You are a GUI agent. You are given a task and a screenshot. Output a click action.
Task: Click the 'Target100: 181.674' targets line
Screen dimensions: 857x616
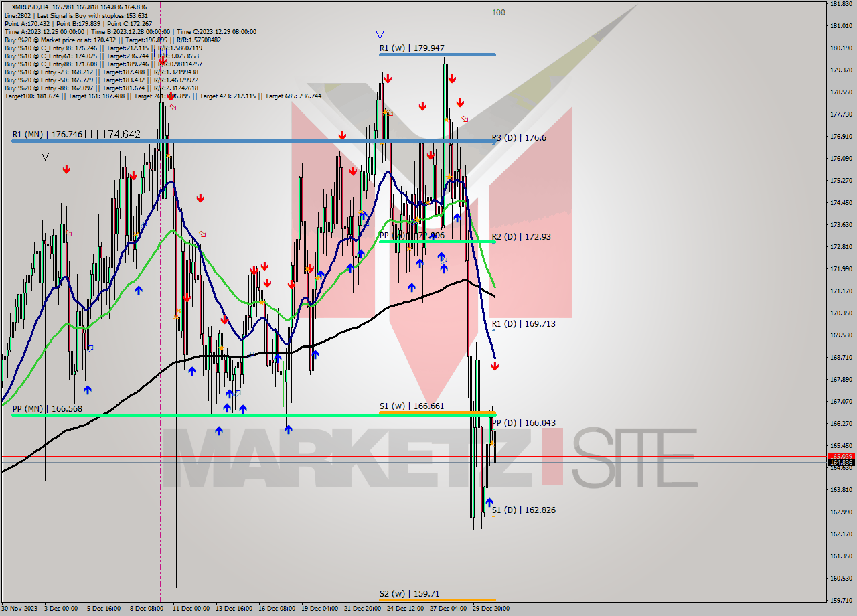click(163, 96)
